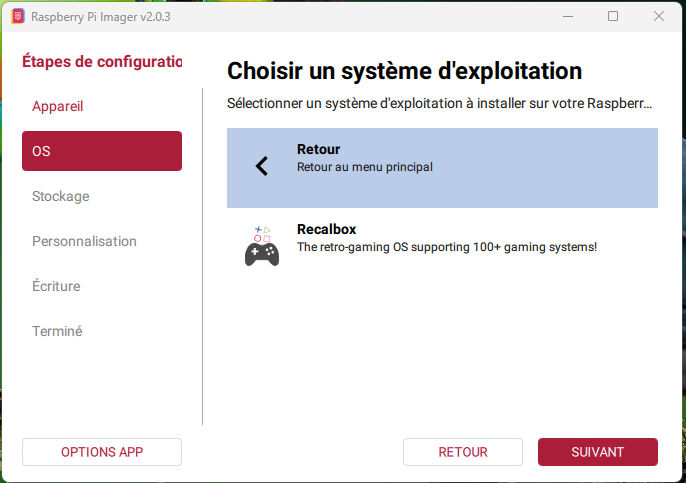Image resolution: width=686 pixels, height=483 pixels.
Task: Click the Choisir un système d'exploitation heading
Action: point(404,71)
